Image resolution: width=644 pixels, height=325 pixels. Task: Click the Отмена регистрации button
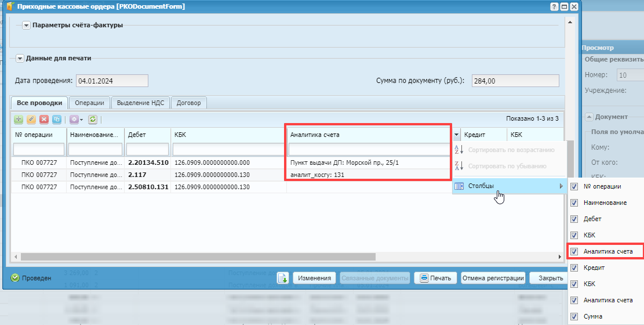pyautogui.click(x=493, y=278)
